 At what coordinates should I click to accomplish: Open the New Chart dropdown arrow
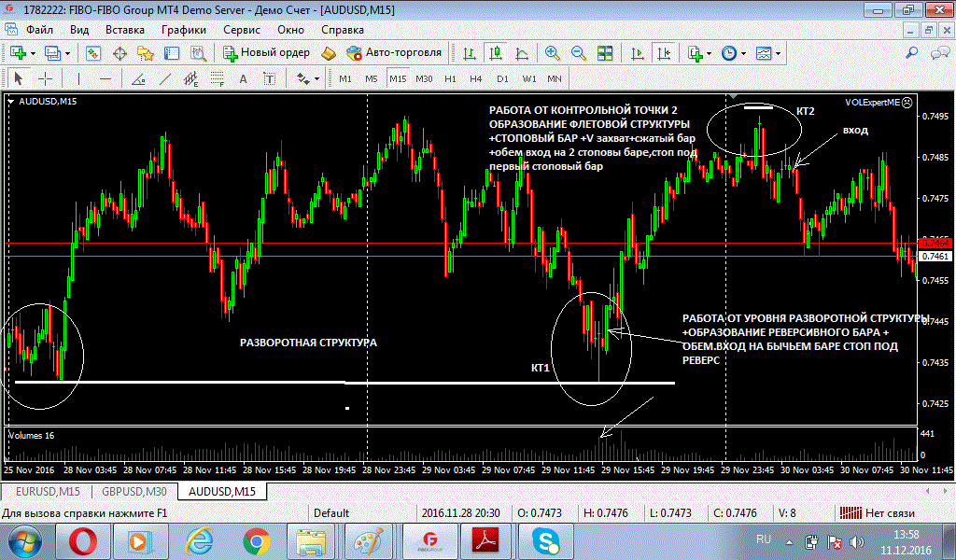[x=33, y=53]
